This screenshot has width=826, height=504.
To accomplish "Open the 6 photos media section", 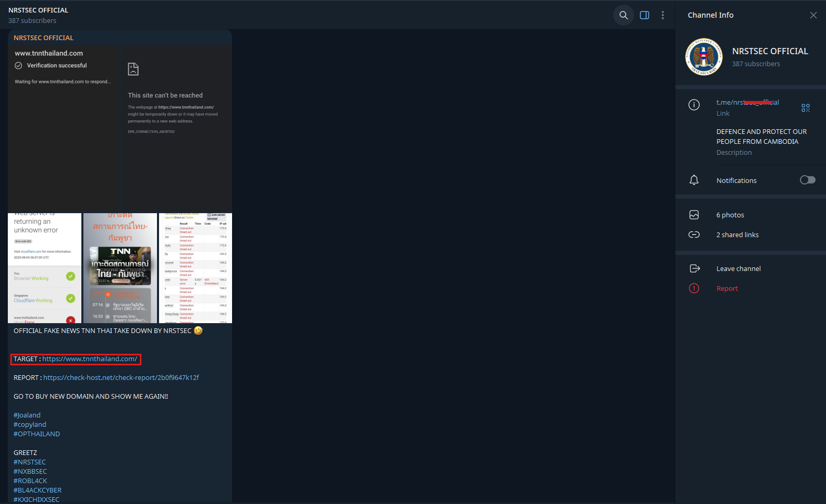I will (x=750, y=215).
